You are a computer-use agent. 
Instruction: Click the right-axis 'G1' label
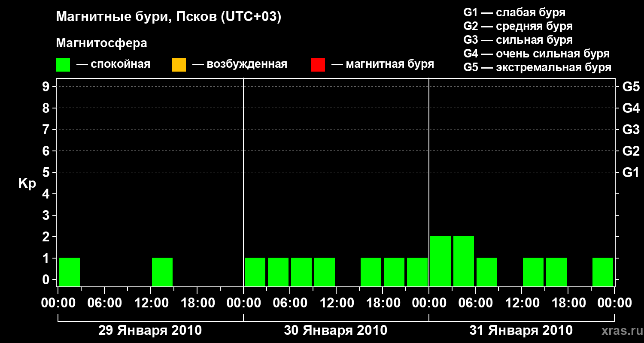point(631,172)
